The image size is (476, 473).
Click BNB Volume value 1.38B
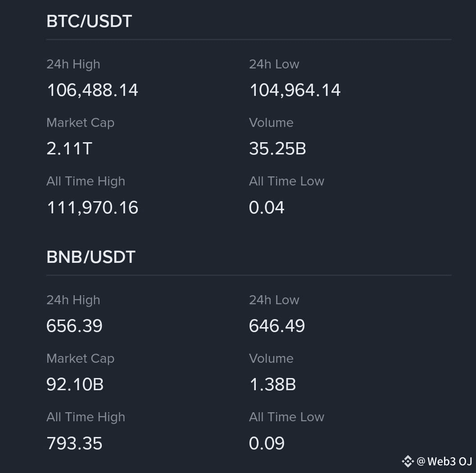[x=272, y=384]
